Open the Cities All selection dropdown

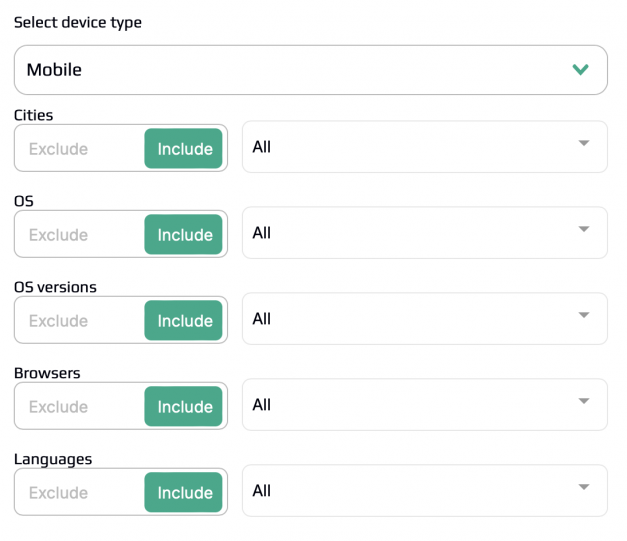click(x=425, y=147)
